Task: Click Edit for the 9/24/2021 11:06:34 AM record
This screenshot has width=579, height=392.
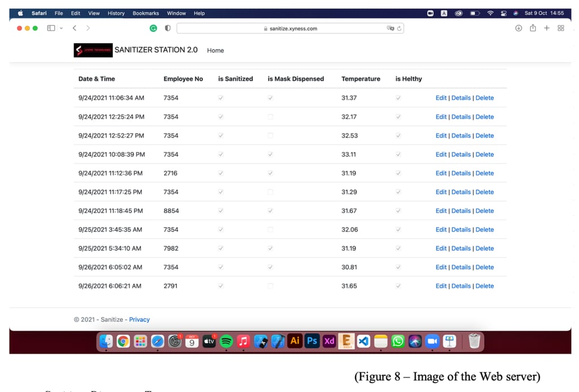Action: pyautogui.click(x=441, y=98)
